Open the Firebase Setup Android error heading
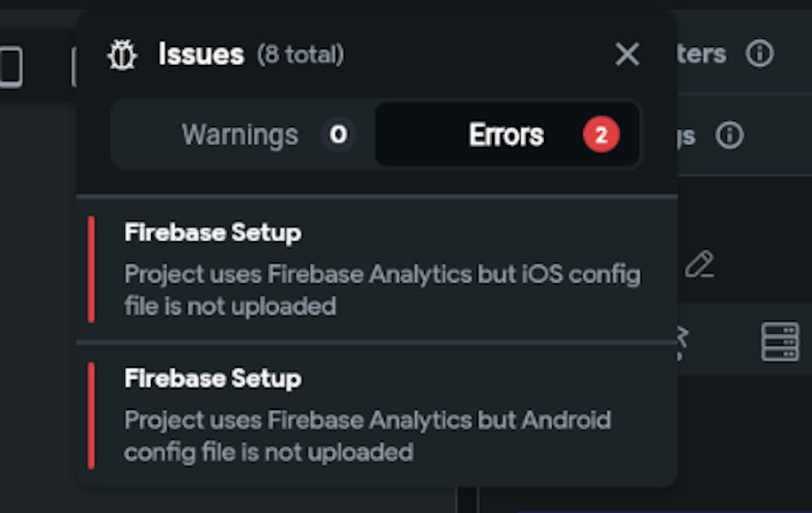 pos(213,378)
